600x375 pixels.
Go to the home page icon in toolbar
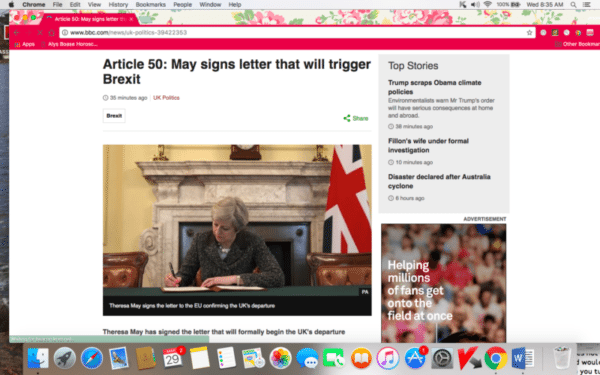(51, 33)
